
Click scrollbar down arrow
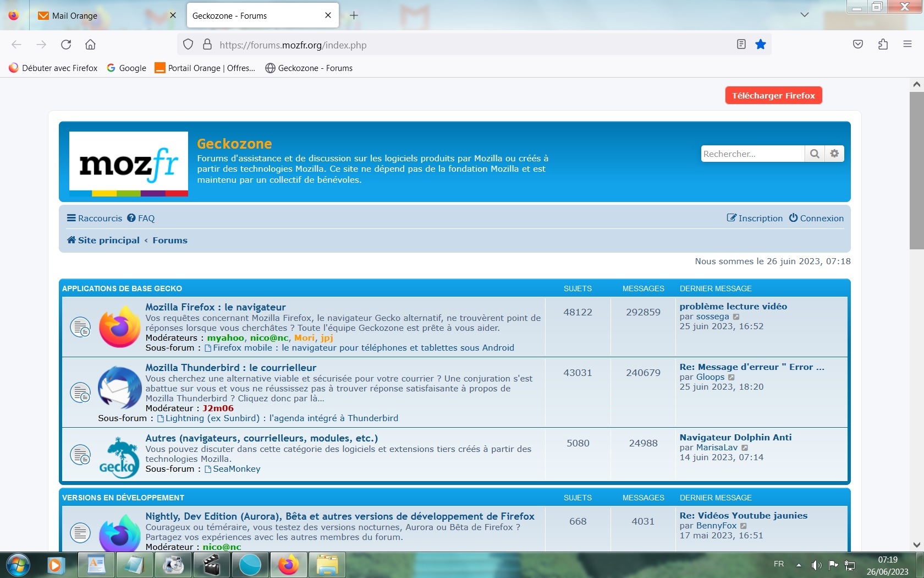916,545
